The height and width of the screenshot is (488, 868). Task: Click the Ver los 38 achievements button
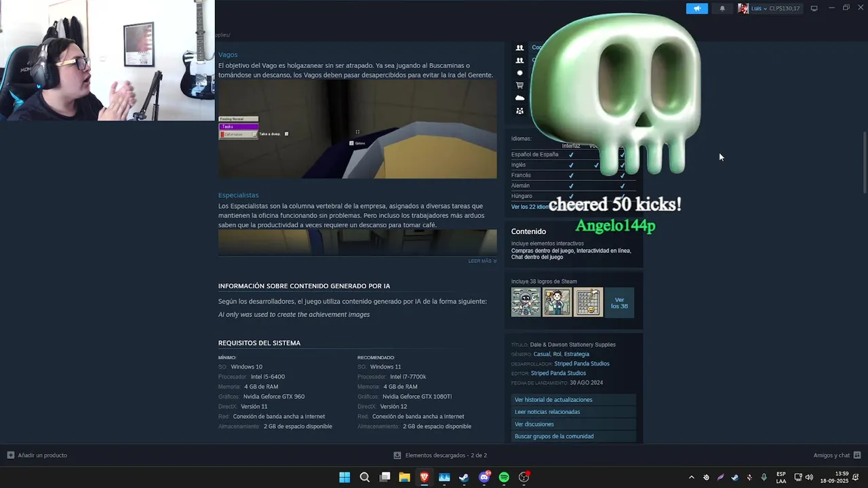click(619, 302)
